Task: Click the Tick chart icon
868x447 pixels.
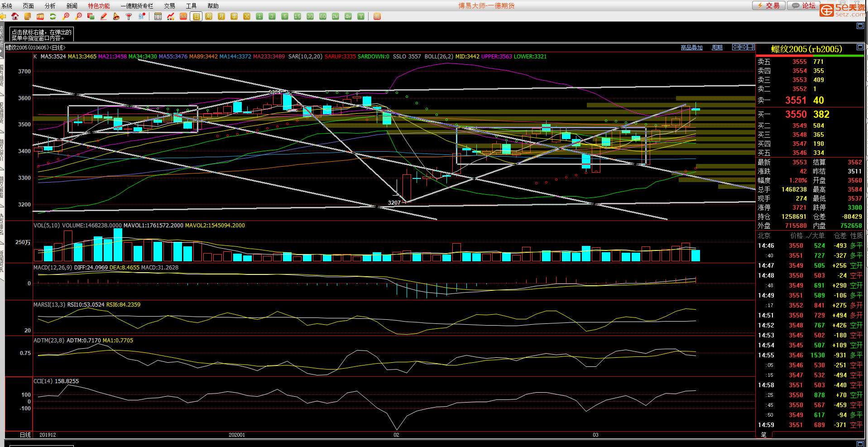Action: click(183, 16)
